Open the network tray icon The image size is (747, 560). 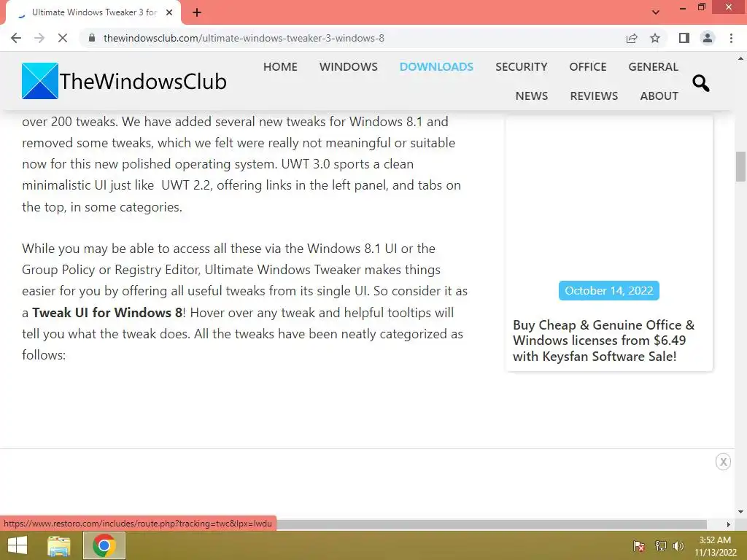pos(660,545)
